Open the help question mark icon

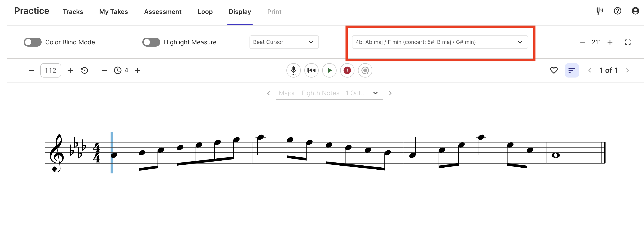pyautogui.click(x=617, y=11)
